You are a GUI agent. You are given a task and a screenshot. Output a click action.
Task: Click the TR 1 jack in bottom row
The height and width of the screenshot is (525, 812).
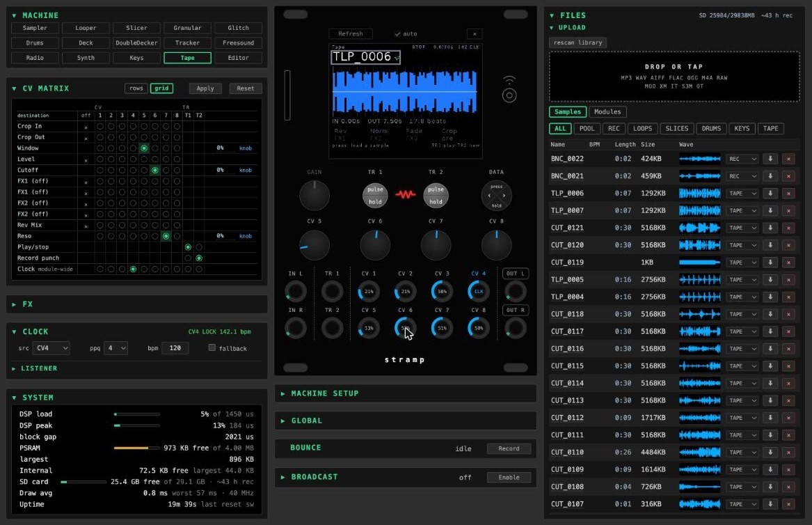(332, 291)
